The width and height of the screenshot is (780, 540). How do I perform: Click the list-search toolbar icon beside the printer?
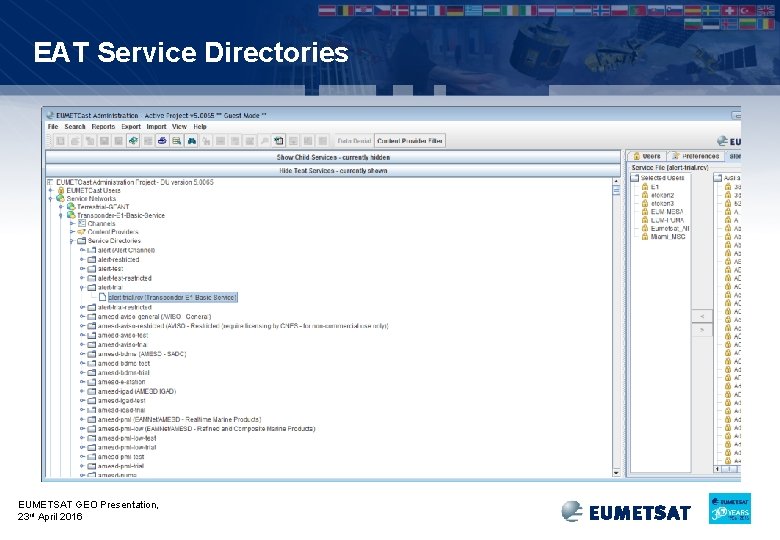point(177,141)
